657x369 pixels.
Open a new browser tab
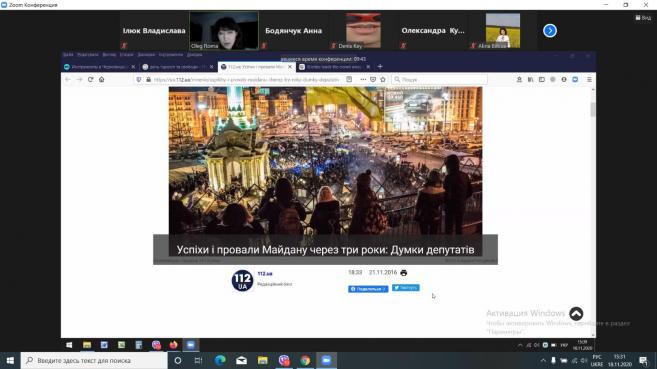tap(380, 67)
